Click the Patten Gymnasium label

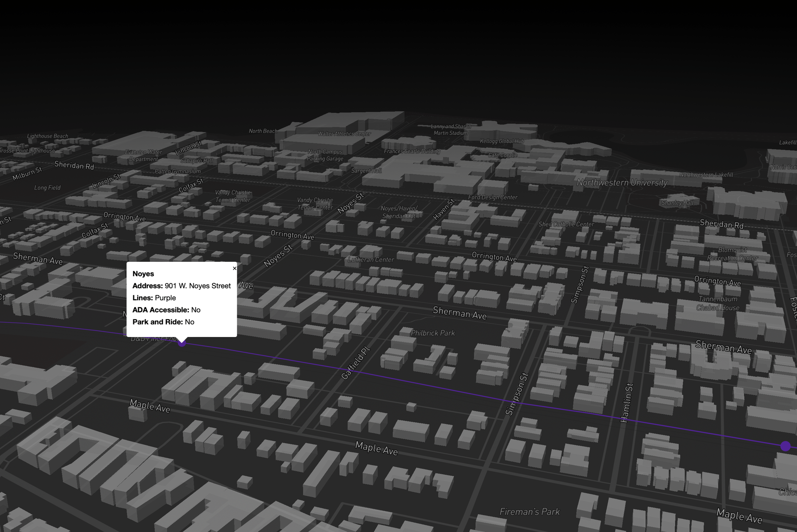tap(178, 171)
